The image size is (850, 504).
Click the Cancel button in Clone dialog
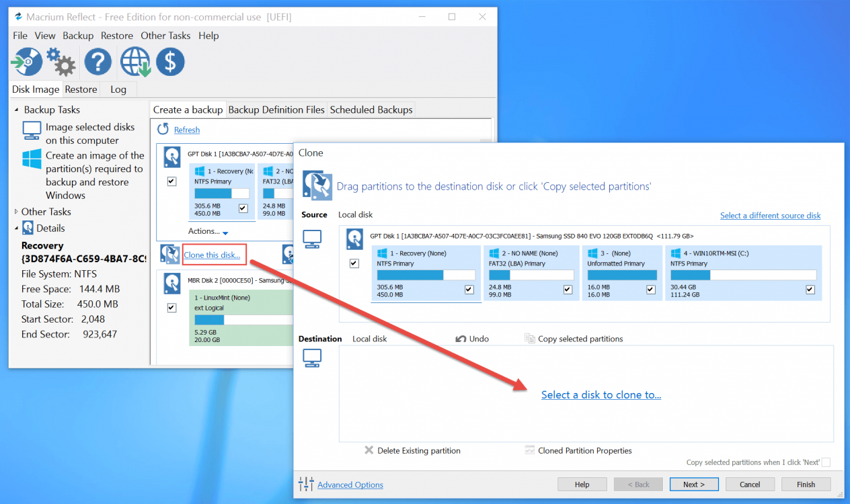point(750,484)
